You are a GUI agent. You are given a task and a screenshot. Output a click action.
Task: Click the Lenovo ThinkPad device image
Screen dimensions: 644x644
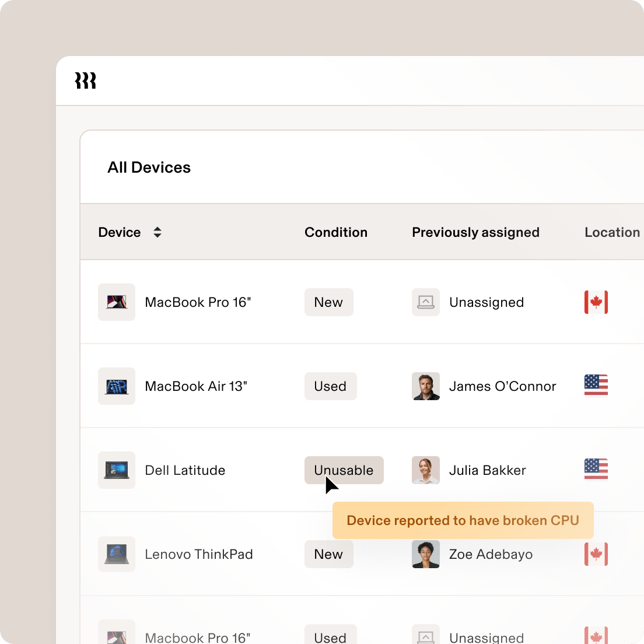(117, 554)
